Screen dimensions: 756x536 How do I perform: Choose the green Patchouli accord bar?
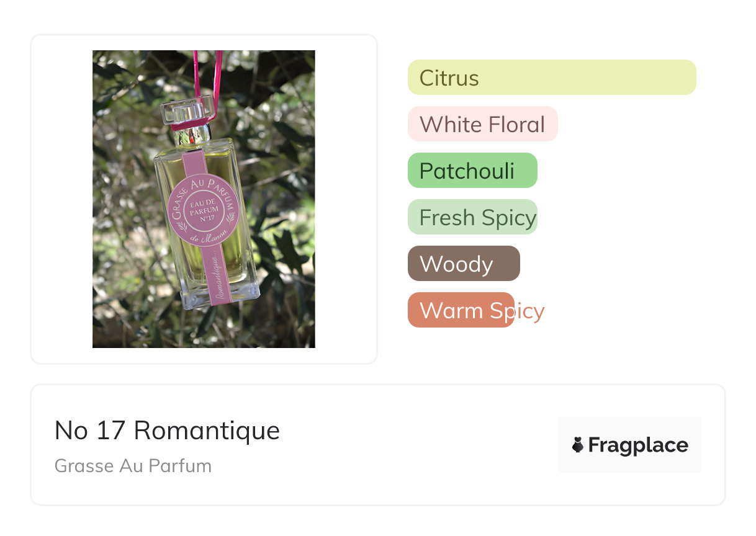(472, 171)
